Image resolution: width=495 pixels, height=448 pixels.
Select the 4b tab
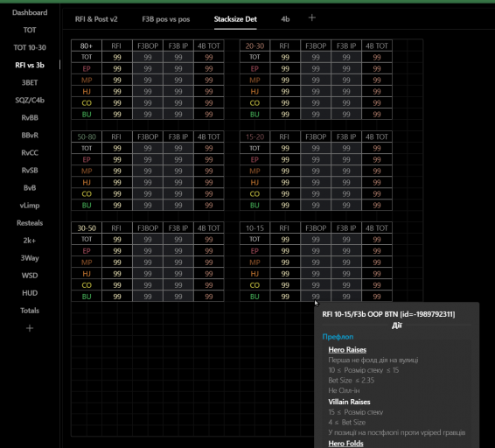(285, 19)
